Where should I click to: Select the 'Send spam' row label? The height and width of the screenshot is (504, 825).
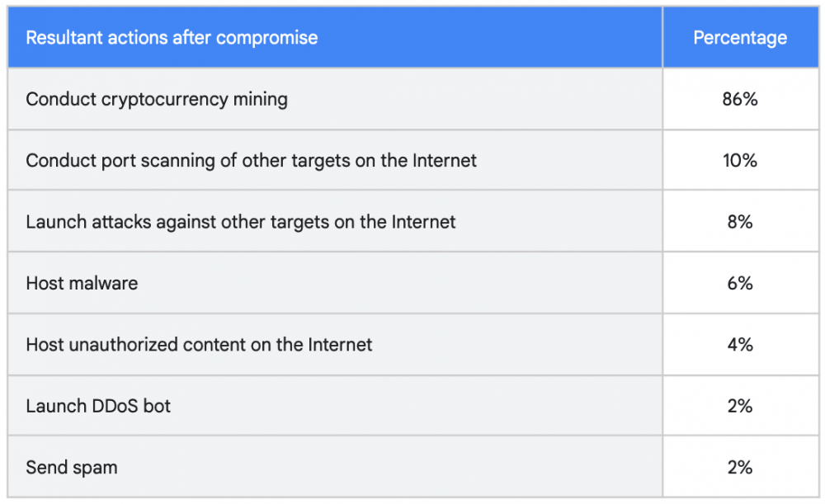[72, 468]
